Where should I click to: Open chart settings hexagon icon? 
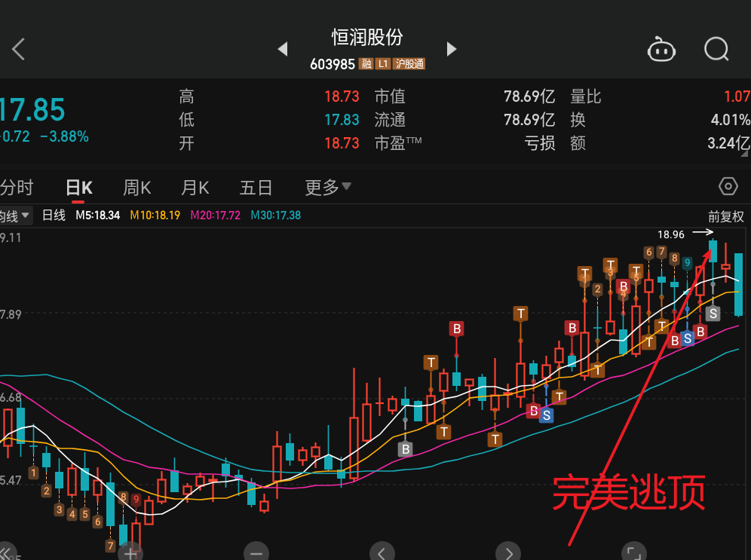728,186
